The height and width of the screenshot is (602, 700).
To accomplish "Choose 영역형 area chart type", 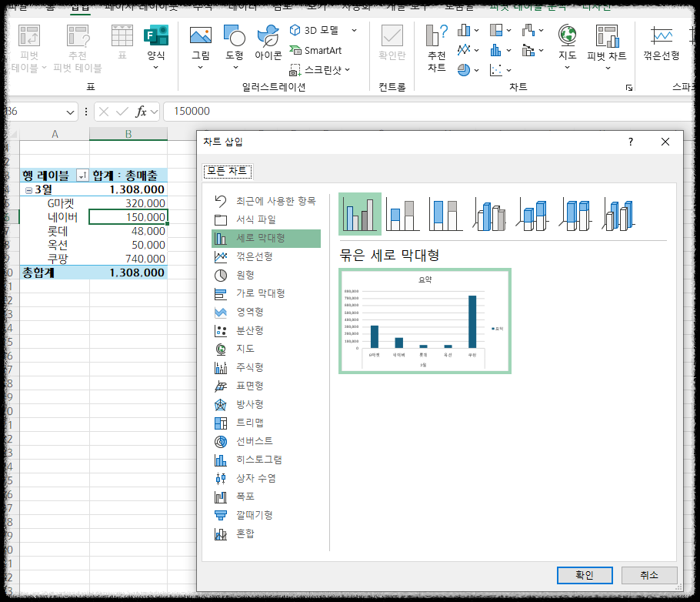I will click(266, 312).
